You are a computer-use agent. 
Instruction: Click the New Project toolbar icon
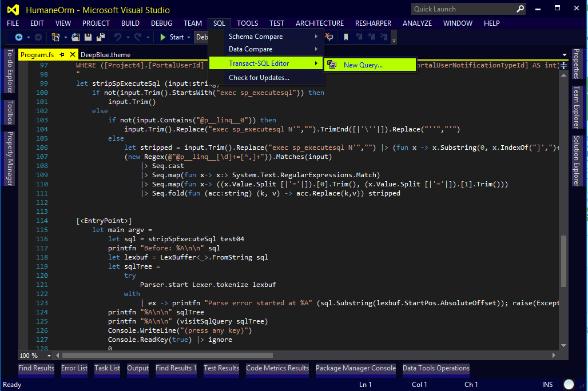[55, 37]
